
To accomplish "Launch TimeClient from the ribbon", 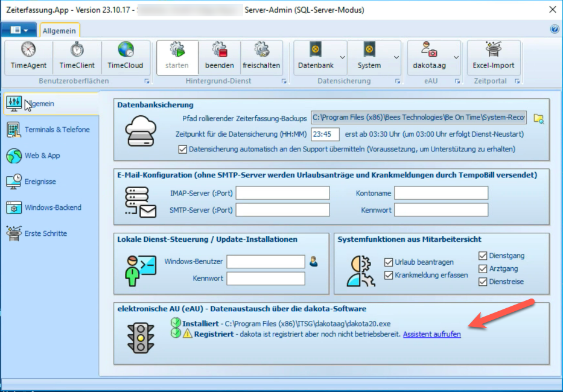I will click(x=77, y=57).
